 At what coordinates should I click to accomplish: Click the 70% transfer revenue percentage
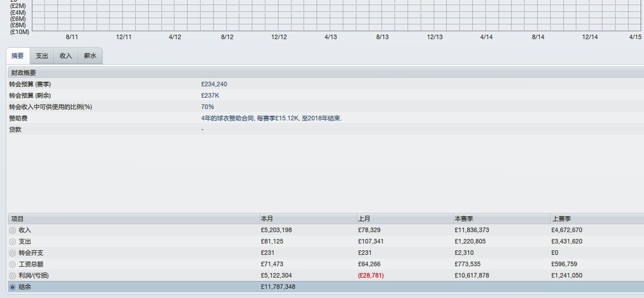(207, 107)
